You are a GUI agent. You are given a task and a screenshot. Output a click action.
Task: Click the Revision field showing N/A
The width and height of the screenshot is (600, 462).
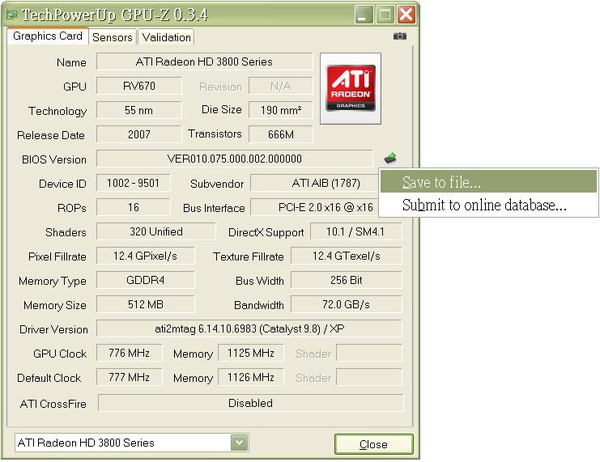280,86
